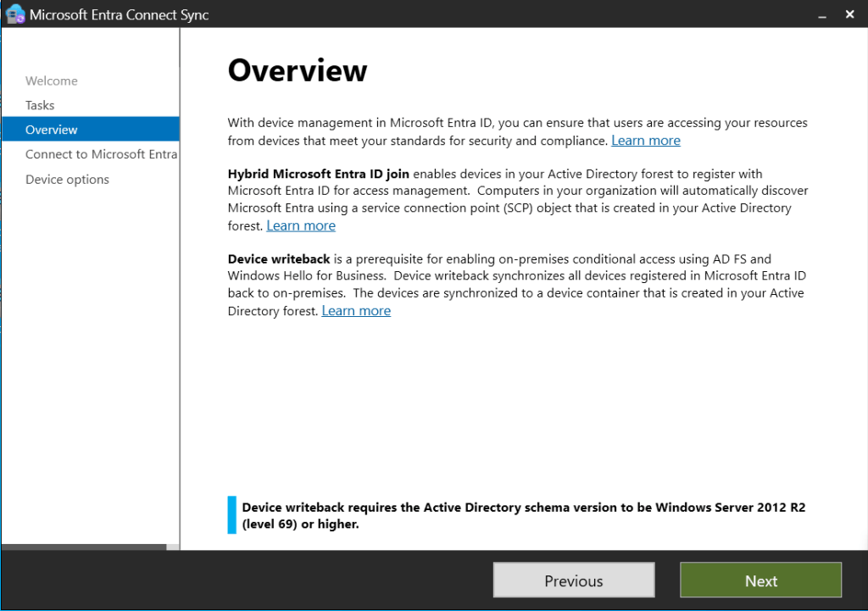Select the highlighted Overview step
868x611 pixels.
pyautogui.click(x=52, y=130)
